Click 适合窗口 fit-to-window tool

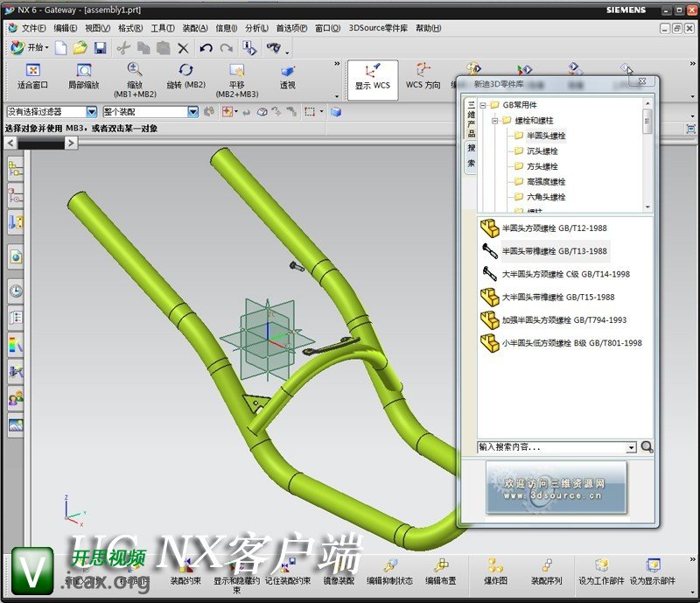point(32,76)
